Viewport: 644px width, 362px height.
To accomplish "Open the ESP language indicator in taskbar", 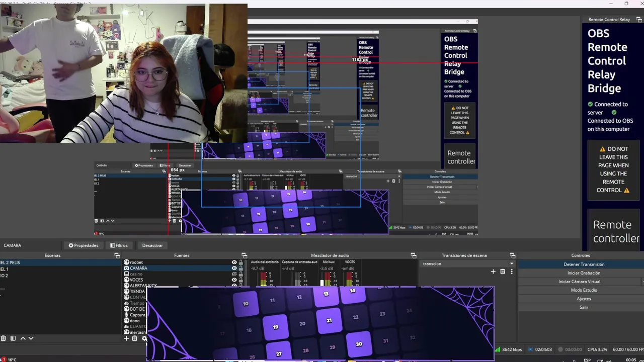I will [587, 360].
